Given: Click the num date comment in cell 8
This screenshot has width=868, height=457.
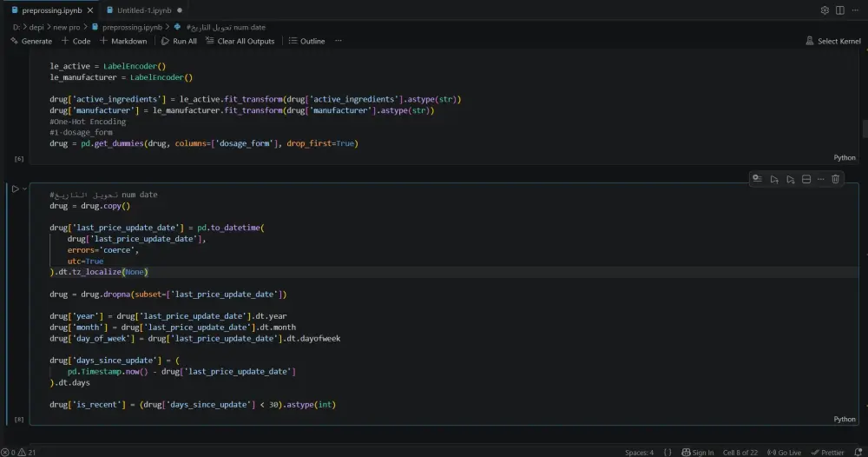Looking at the screenshot, I should click(103, 195).
